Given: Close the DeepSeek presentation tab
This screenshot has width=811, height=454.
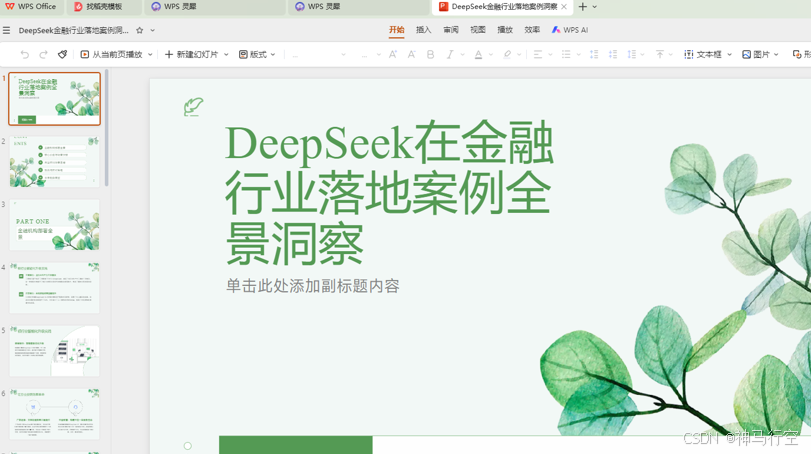Looking at the screenshot, I should click(x=564, y=7).
